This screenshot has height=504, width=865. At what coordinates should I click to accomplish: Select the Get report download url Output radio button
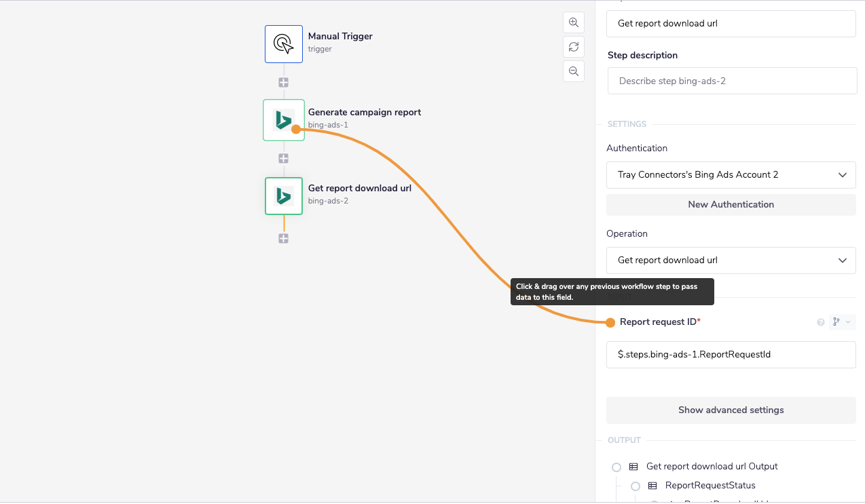coord(616,467)
